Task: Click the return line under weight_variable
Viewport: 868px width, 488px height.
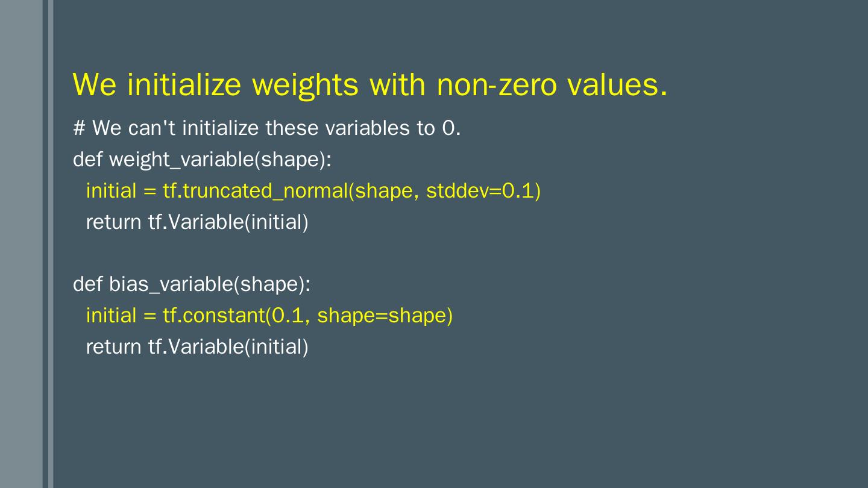Action: pyautogui.click(x=197, y=222)
